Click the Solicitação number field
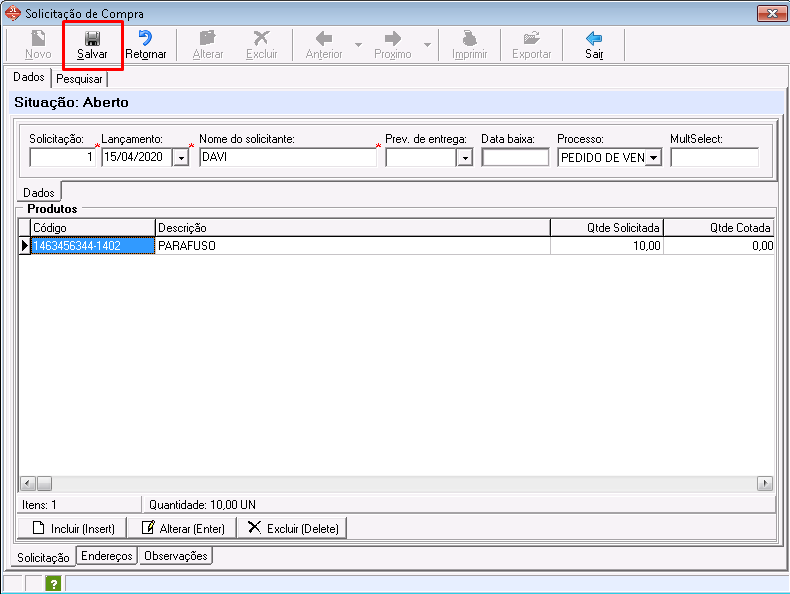 (x=62, y=157)
